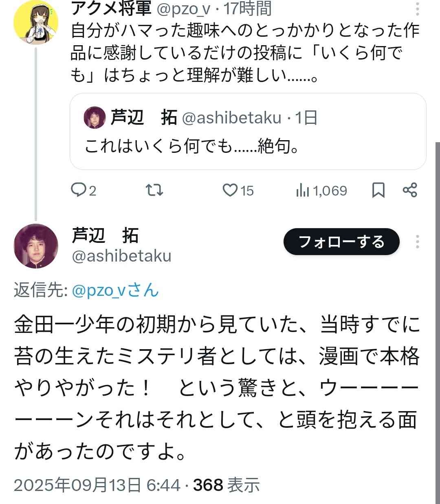Click the 芦辺 拓 author name in reply

click(105, 236)
